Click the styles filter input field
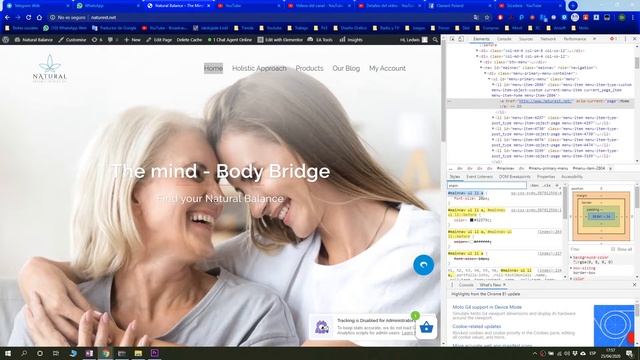Image resolution: width=640 pixels, height=360 pixels. (488, 185)
